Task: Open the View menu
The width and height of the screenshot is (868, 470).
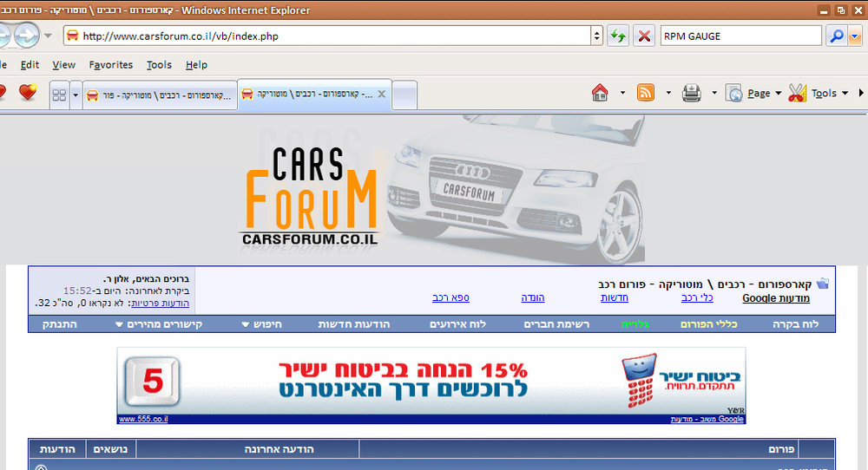Action: 63,65
